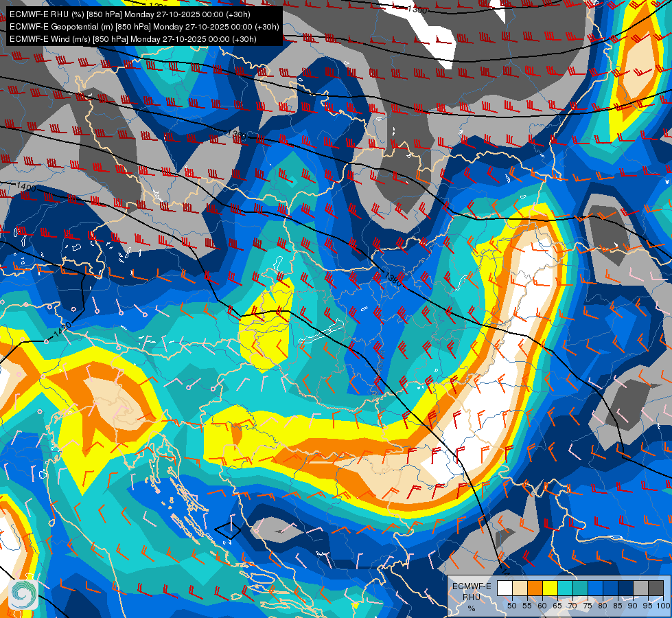Click the 1420 geopotential contour label
The width and height of the screenshot is (672, 618).
[x=62, y=331]
